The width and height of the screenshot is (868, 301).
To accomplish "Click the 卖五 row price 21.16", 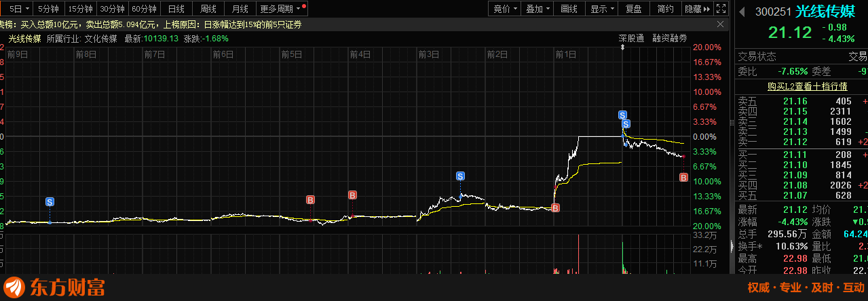I will coord(795,101).
